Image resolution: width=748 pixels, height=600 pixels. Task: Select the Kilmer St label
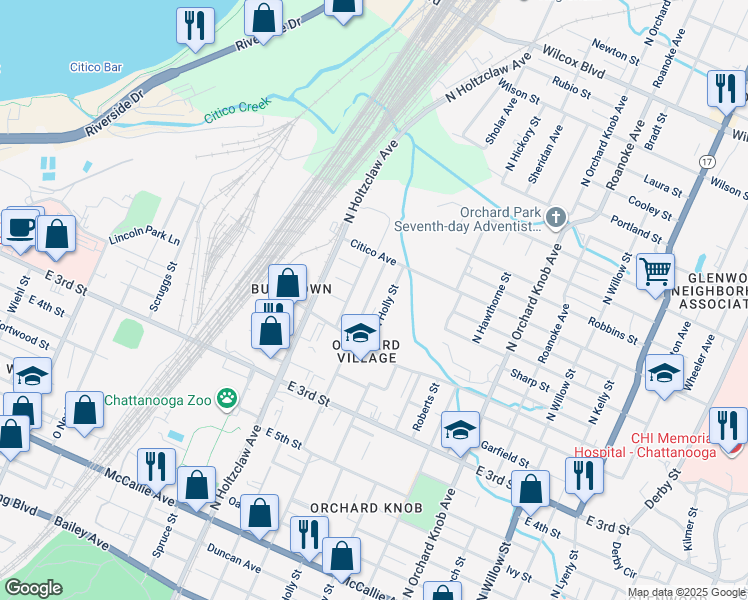pyautogui.click(x=689, y=529)
